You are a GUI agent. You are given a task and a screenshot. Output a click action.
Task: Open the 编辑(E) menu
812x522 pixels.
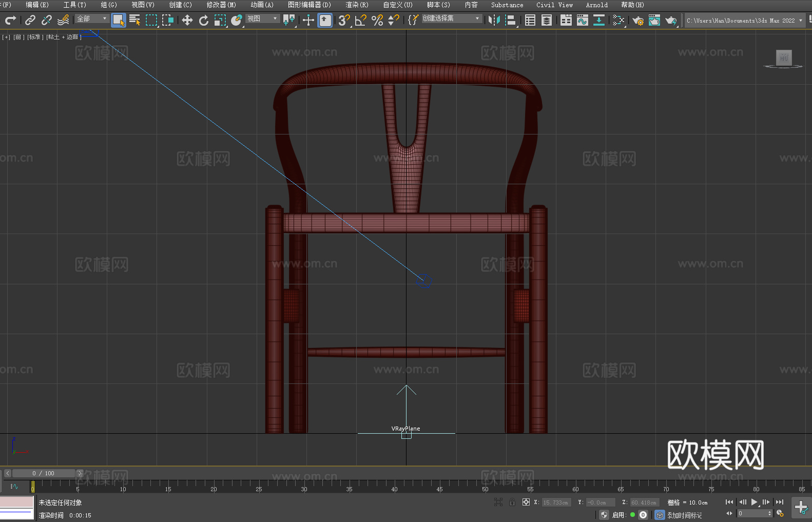[x=37, y=5]
